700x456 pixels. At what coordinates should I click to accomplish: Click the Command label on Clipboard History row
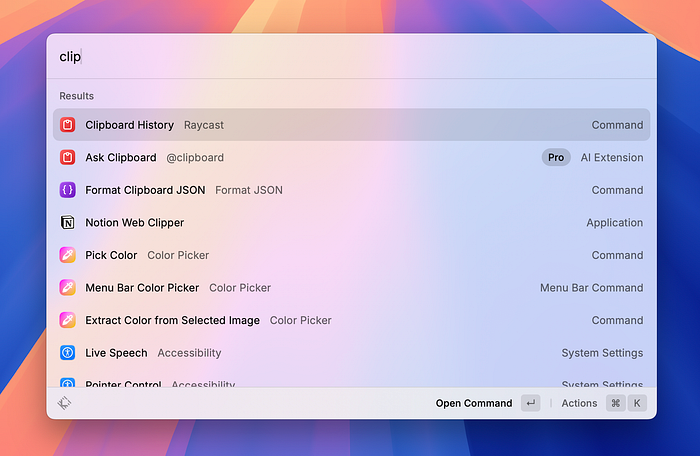pyautogui.click(x=617, y=125)
